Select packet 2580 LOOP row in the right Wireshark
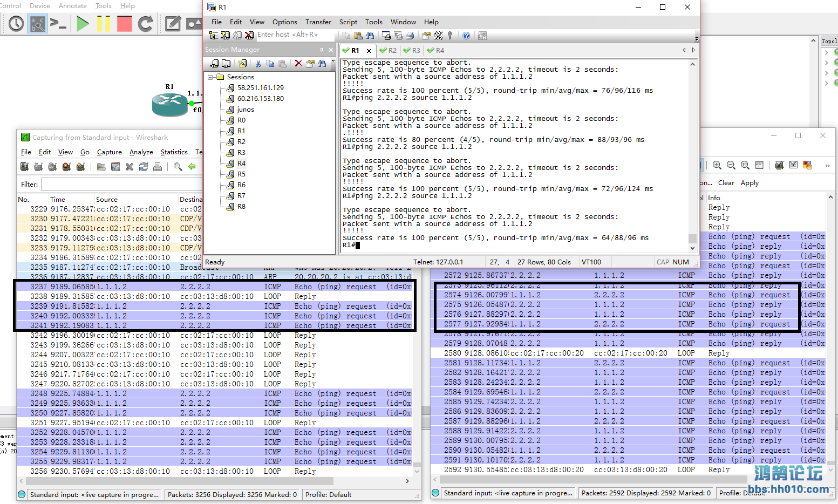The height and width of the screenshot is (504, 838). click(628, 353)
